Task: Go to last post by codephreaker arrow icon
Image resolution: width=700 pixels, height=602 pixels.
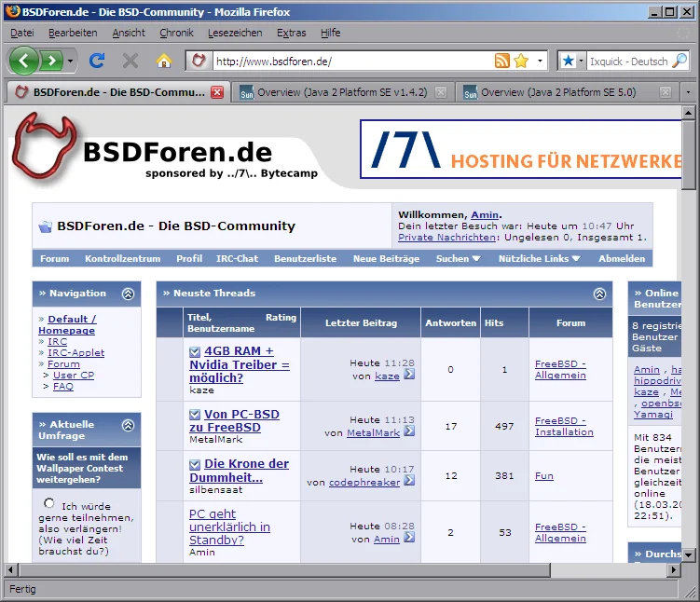Action: point(409,481)
